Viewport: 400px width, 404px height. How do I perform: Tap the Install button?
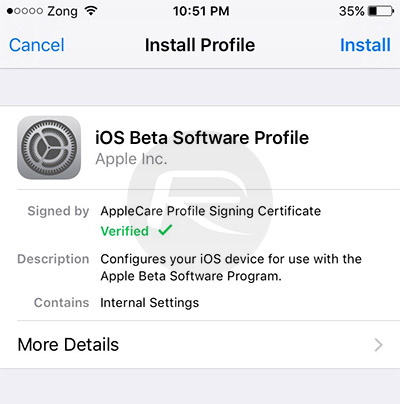(365, 45)
